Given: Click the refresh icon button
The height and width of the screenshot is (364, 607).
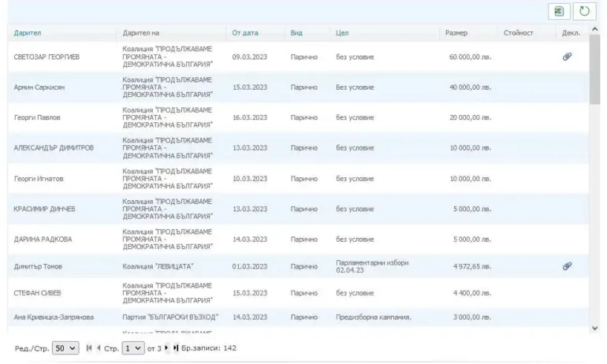Looking at the screenshot, I should 583,11.
